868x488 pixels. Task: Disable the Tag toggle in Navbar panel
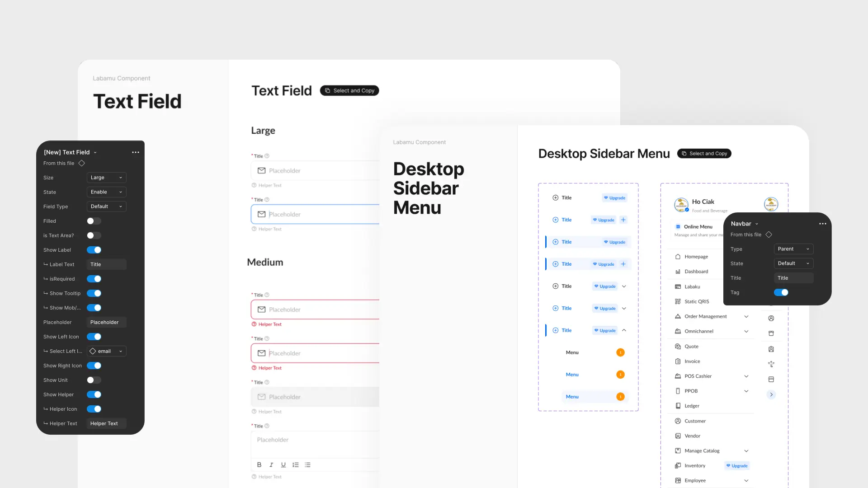click(x=781, y=292)
